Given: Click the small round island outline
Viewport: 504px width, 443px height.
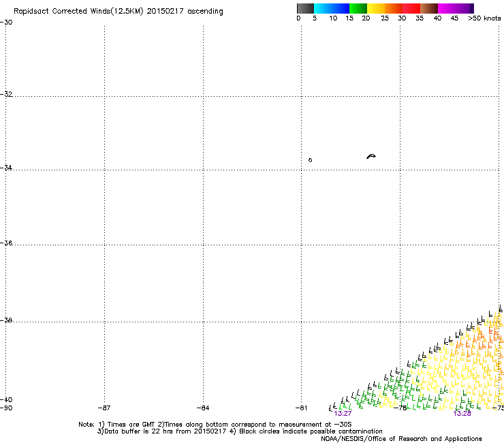Looking at the screenshot, I should 310,160.
